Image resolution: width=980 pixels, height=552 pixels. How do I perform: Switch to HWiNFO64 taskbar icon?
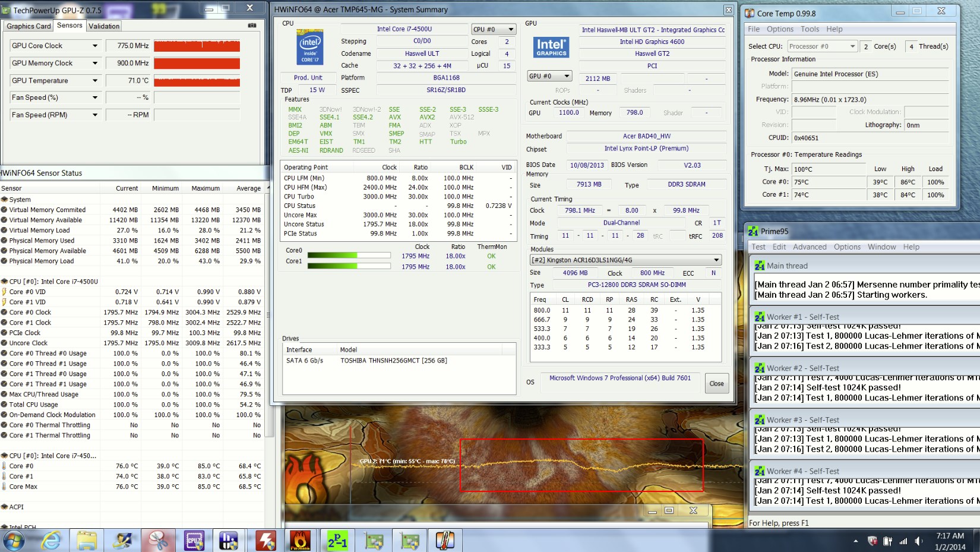229,540
